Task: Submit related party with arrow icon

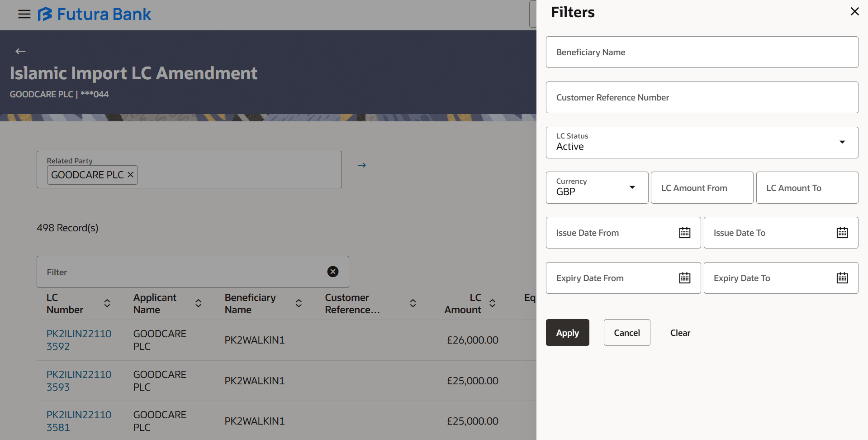Action: (361, 165)
